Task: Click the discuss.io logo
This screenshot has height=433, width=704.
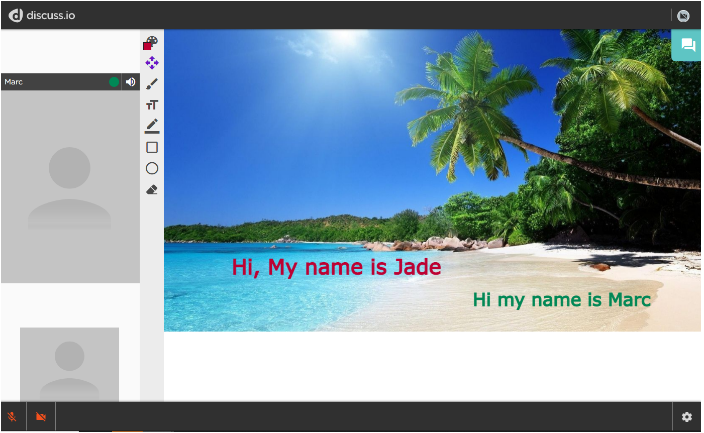Action: coord(42,15)
